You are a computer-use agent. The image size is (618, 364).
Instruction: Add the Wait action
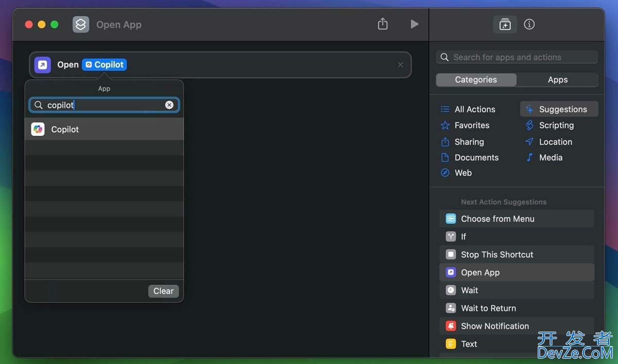click(x=517, y=290)
